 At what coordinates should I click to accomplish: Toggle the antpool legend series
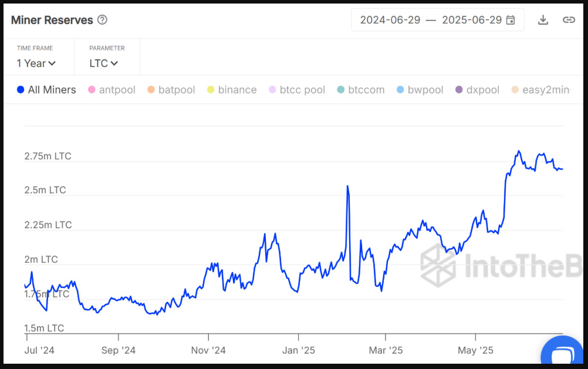(111, 90)
